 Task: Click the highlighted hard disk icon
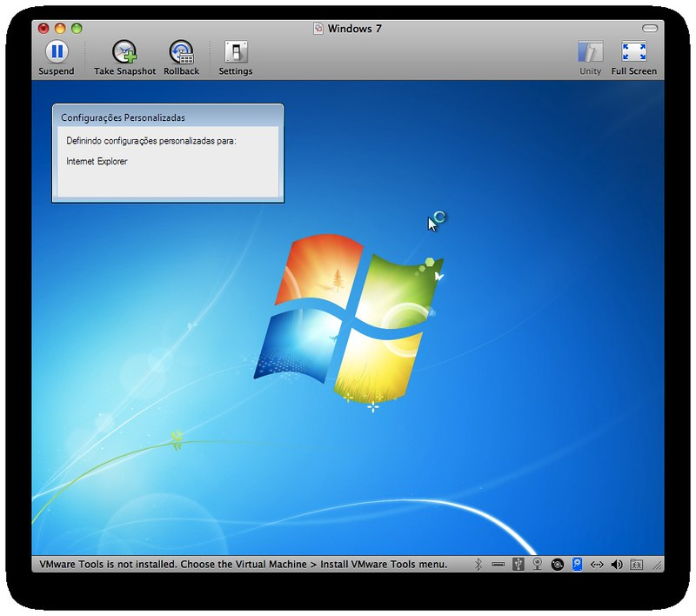[577, 564]
